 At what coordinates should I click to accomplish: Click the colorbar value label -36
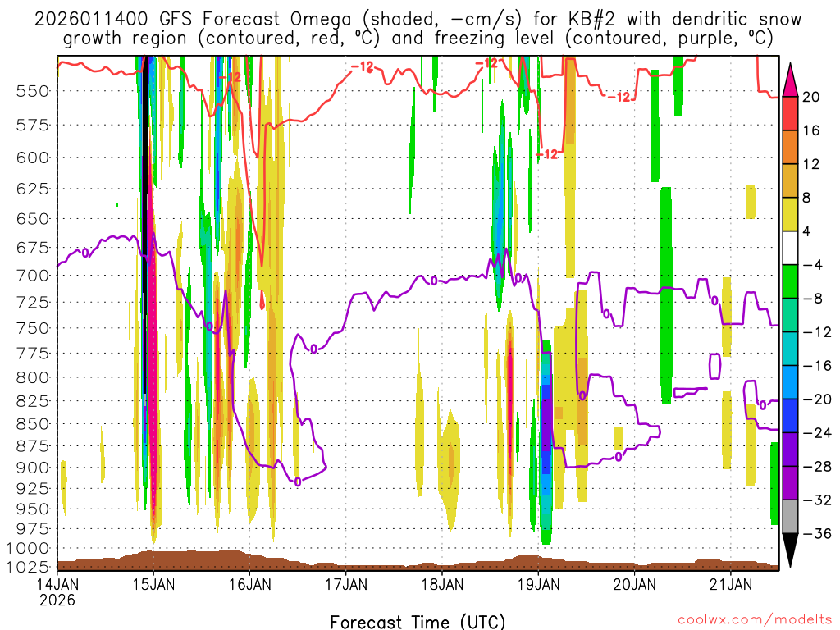click(x=817, y=533)
